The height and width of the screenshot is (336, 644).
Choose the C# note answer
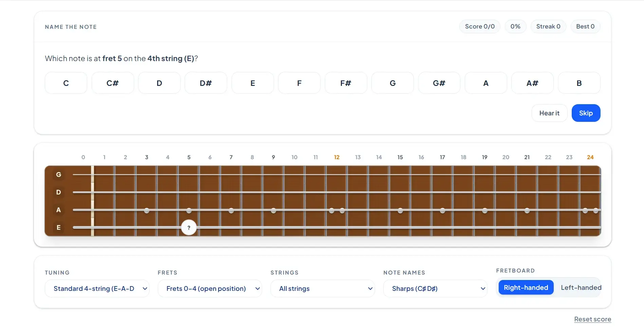pos(113,83)
